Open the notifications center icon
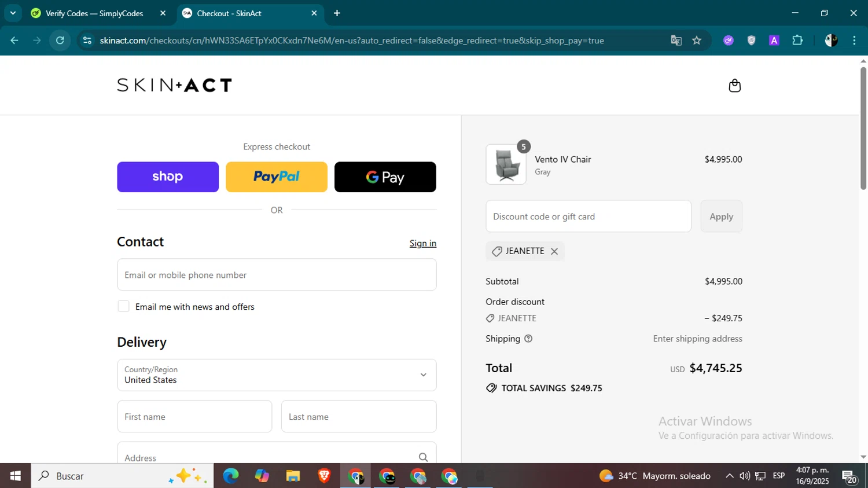 [849, 476]
